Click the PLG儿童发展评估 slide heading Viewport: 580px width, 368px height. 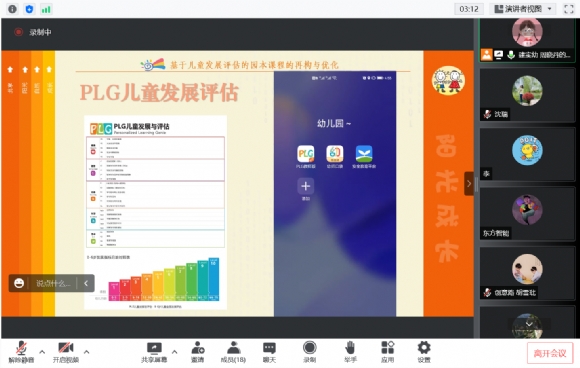pyautogui.click(x=159, y=92)
